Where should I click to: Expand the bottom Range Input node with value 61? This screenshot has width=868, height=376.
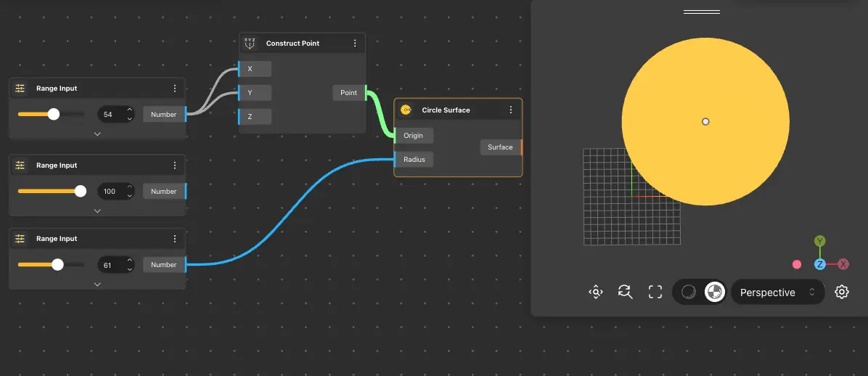click(97, 285)
